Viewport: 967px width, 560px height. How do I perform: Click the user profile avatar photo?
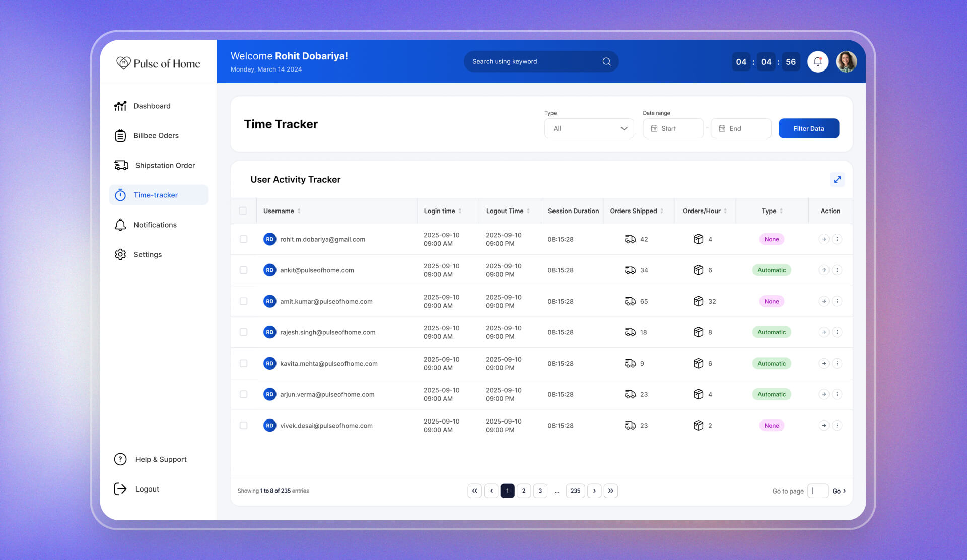click(846, 62)
